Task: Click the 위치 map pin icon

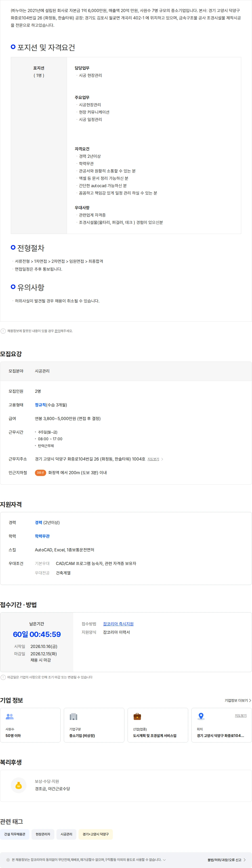Action: pyautogui.click(x=201, y=716)
